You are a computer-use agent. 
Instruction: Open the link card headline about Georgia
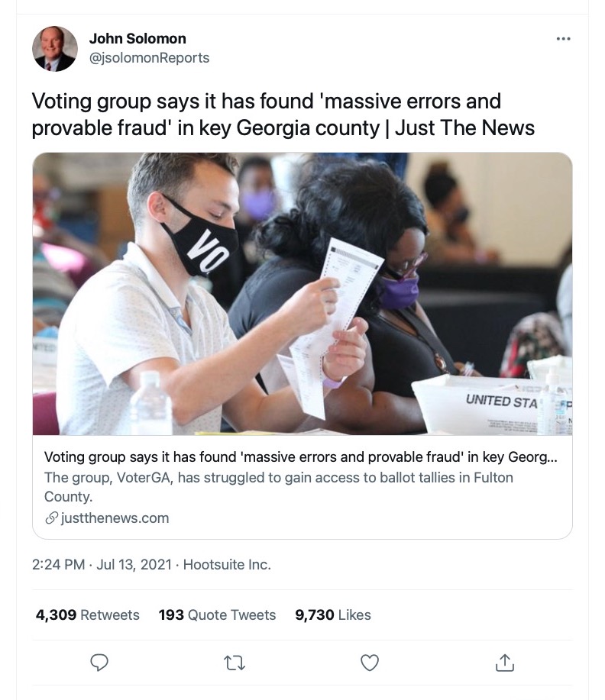[x=301, y=457]
